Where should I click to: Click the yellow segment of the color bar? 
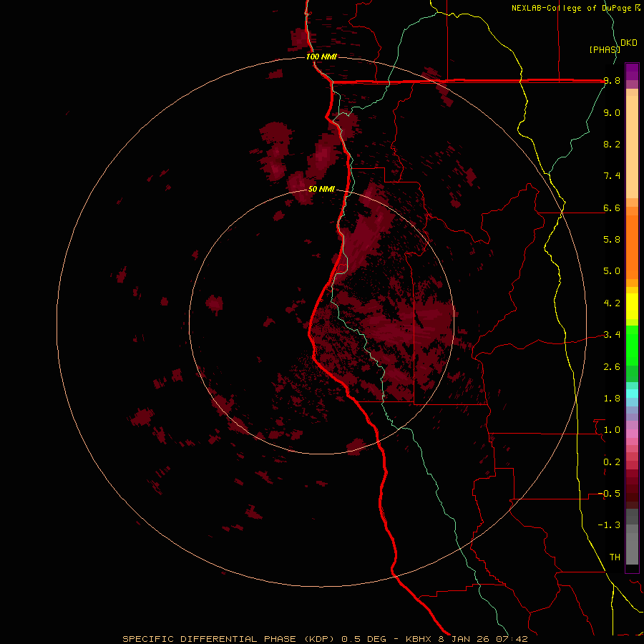[632, 306]
